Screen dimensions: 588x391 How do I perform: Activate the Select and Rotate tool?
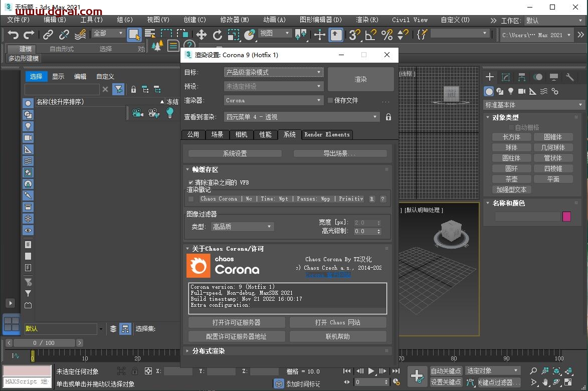coord(218,35)
